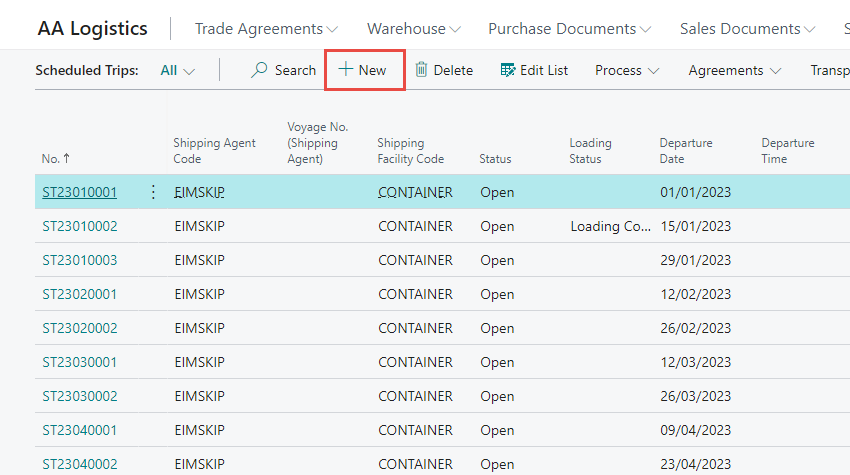Open scheduled trip ST23020001
The image size is (850, 475).
[x=80, y=294]
